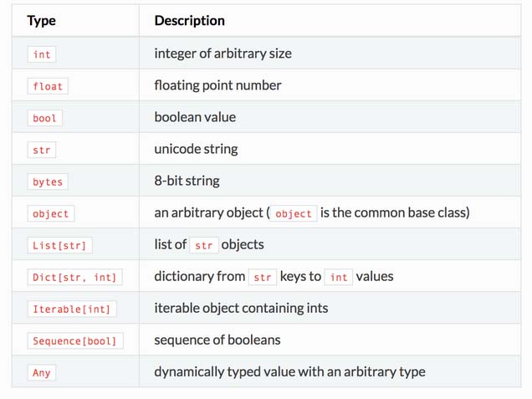Click inline str code in list description

pos(203,245)
